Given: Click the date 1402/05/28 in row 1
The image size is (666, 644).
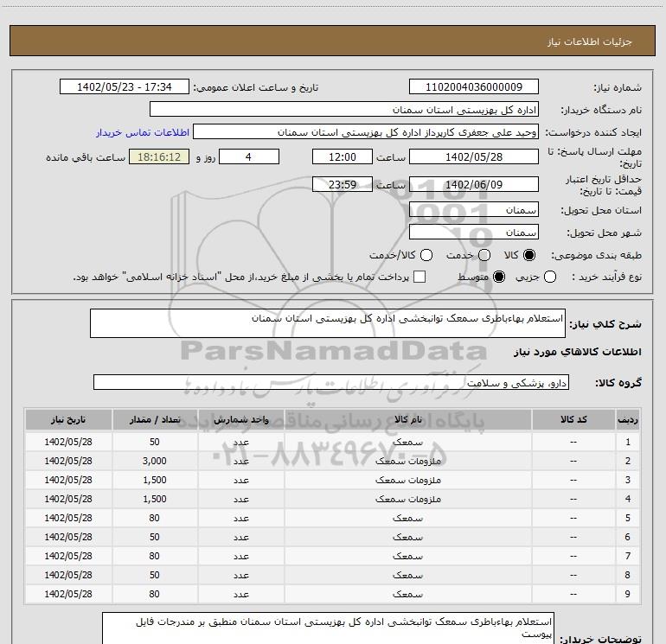Looking at the screenshot, I should point(68,442).
